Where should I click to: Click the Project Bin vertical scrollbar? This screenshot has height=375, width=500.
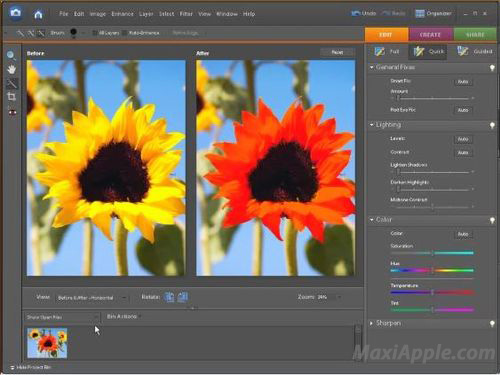[358, 343]
